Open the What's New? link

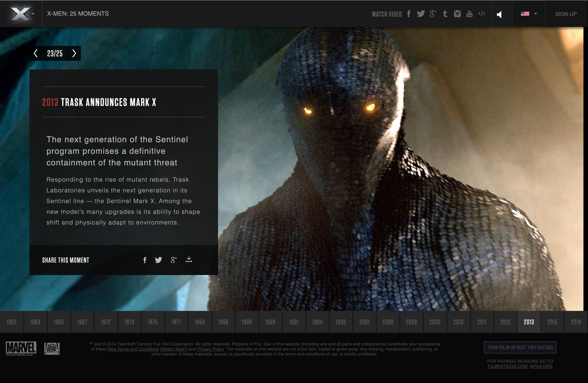tap(174, 349)
